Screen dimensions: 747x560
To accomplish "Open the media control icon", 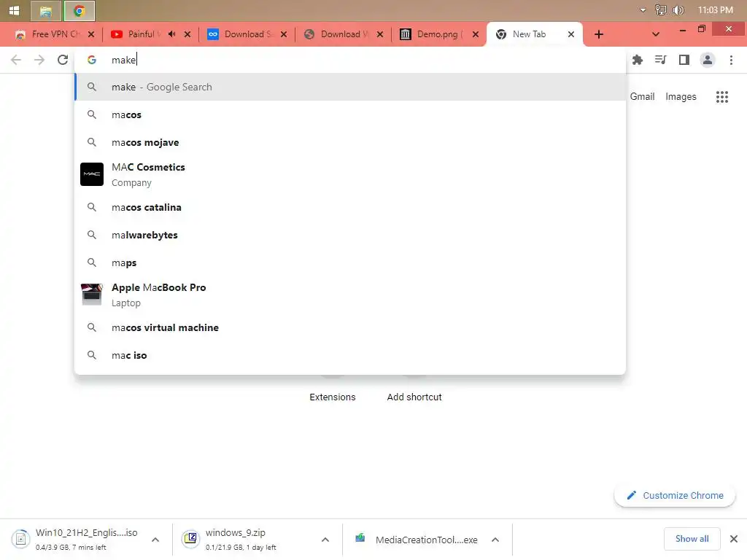I will (x=661, y=60).
